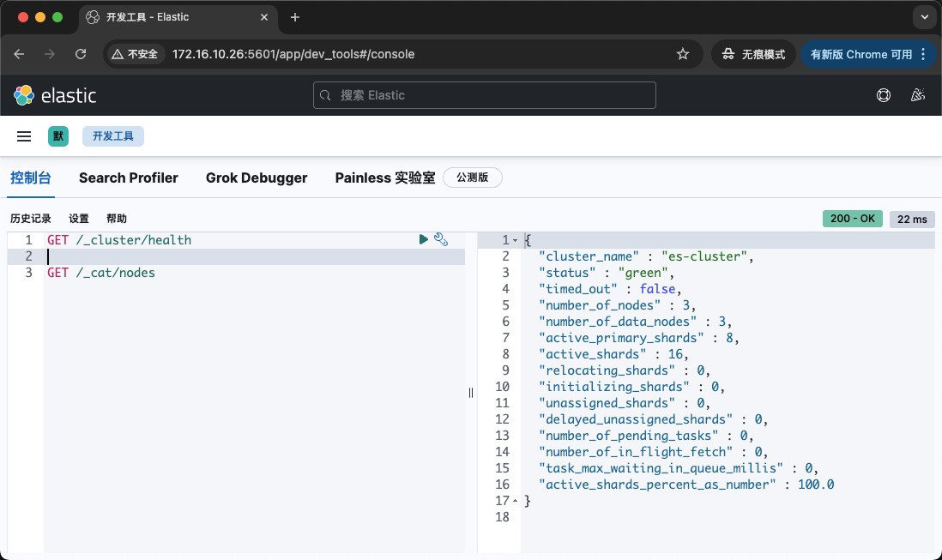Run the GET /_cluster/health request
Image resolution: width=942 pixels, height=560 pixels.
[423, 240]
